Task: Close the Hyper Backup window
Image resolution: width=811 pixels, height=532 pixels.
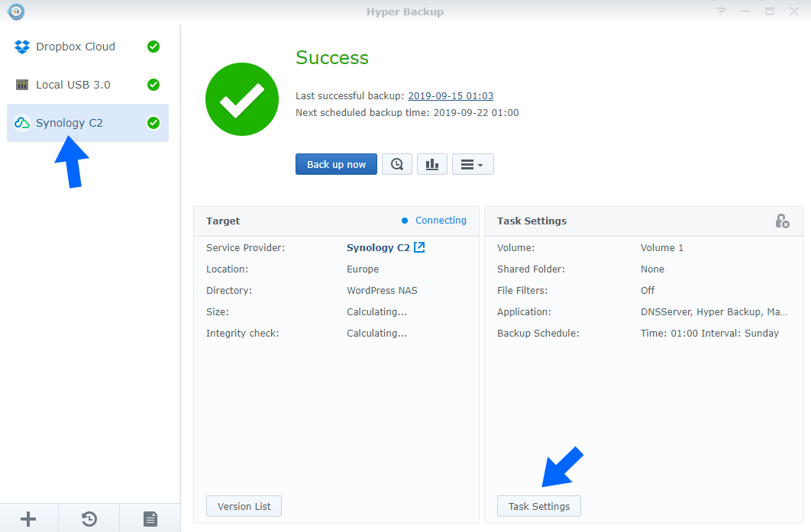Action: pyautogui.click(x=794, y=11)
